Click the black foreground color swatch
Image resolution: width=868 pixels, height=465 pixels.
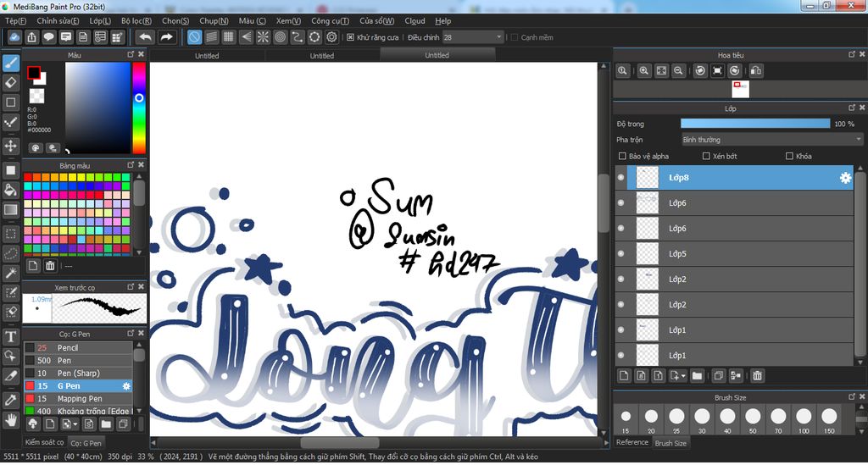pyautogui.click(x=34, y=73)
